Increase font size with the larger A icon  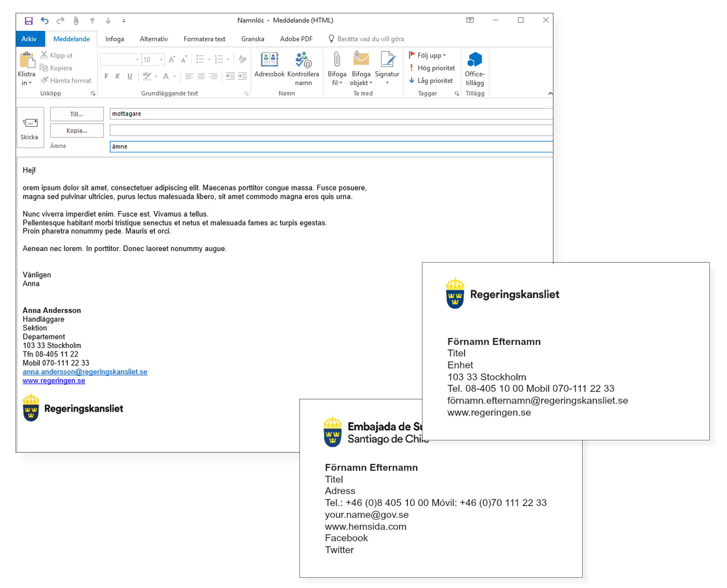coord(172,59)
